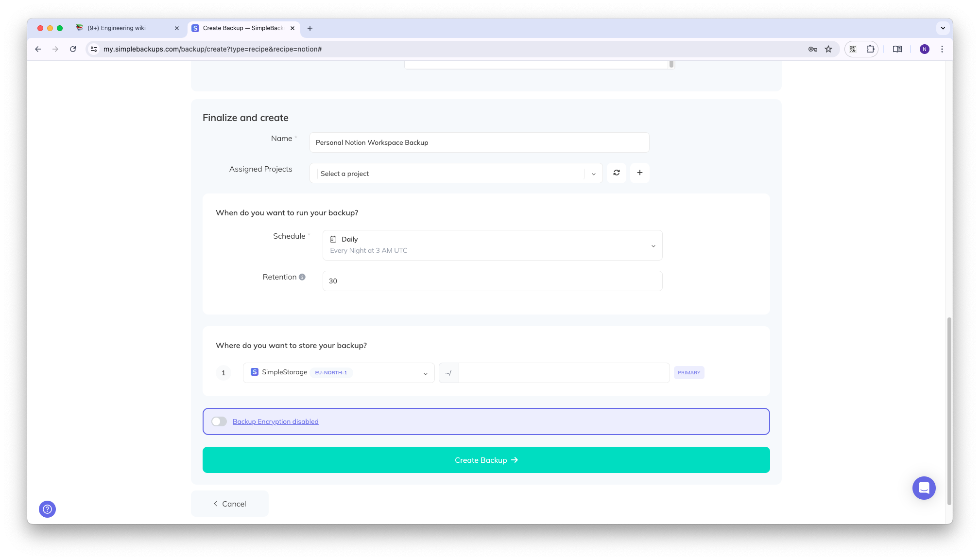Viewport: 980px width, 560px height.
Task: Click the refresh projects list icon
Action: [x=616, y=173]
